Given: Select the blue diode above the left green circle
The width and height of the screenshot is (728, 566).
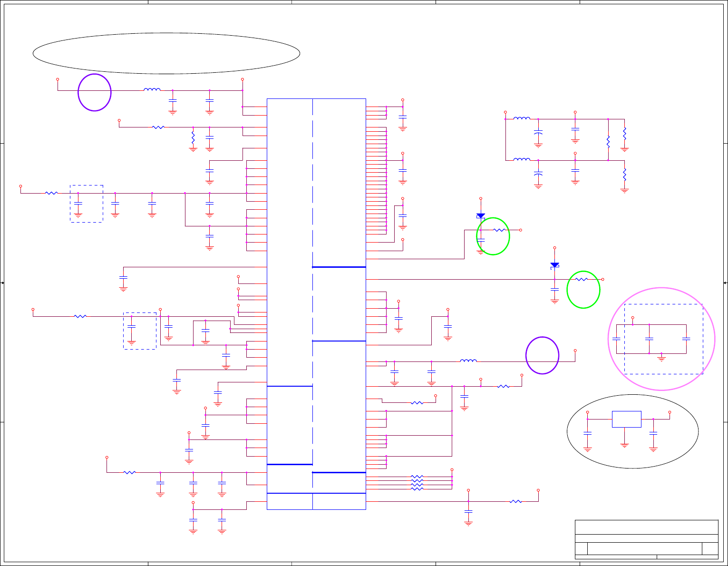Looking at the screenshot, I should (x=481, y=216).
